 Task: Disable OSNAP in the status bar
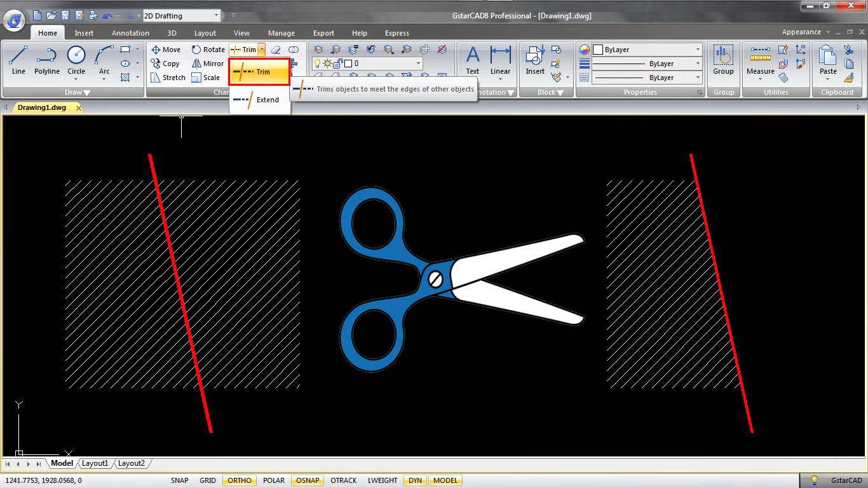(x=307, y=480)
